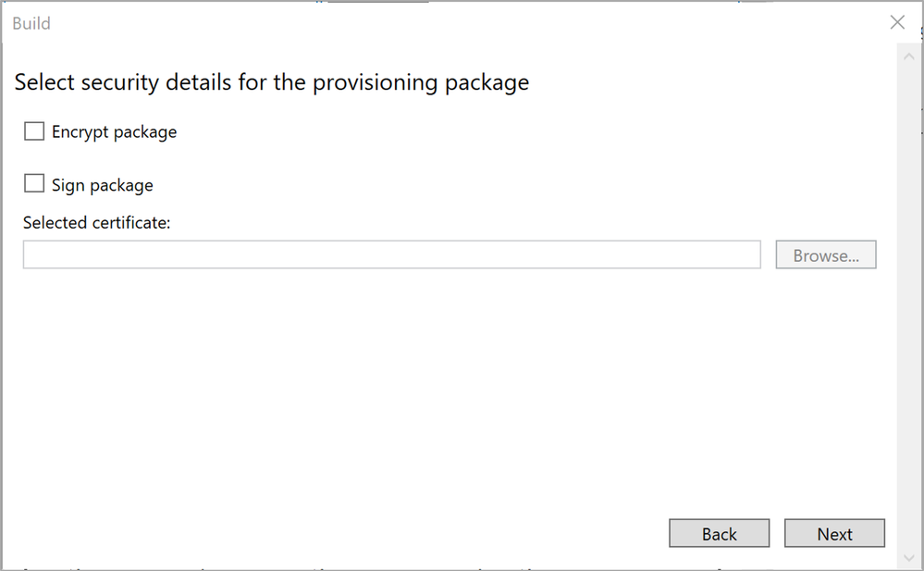Enable the Encrypt package checkbox

point(34,131)
